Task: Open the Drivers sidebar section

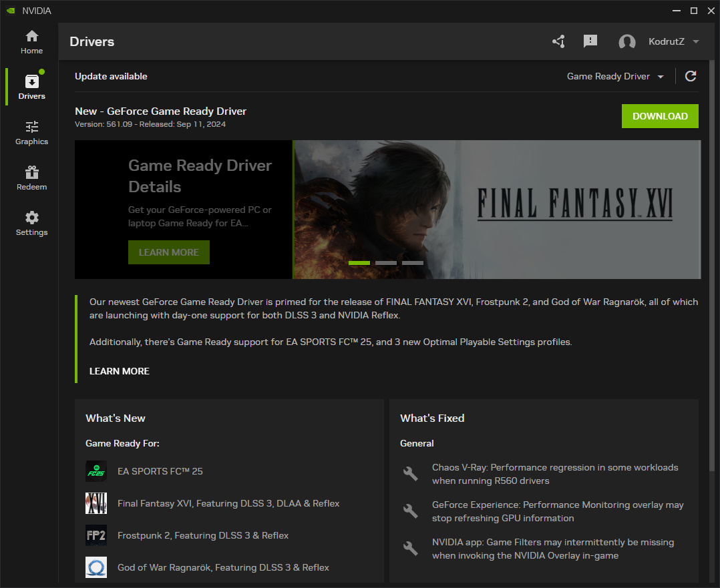Action: pos(31,87)
